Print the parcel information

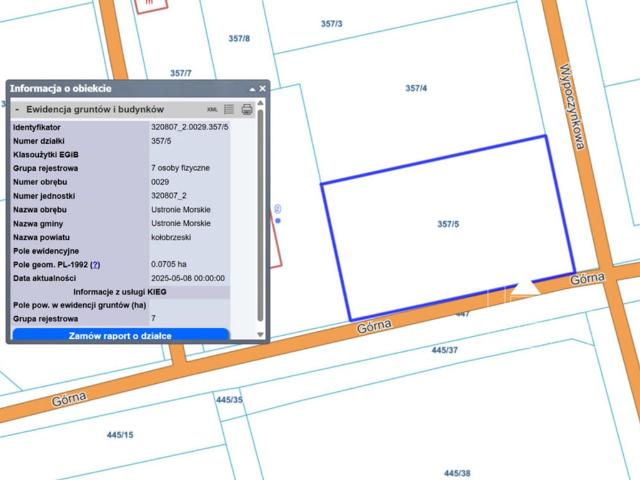click(x=246, y=109)
